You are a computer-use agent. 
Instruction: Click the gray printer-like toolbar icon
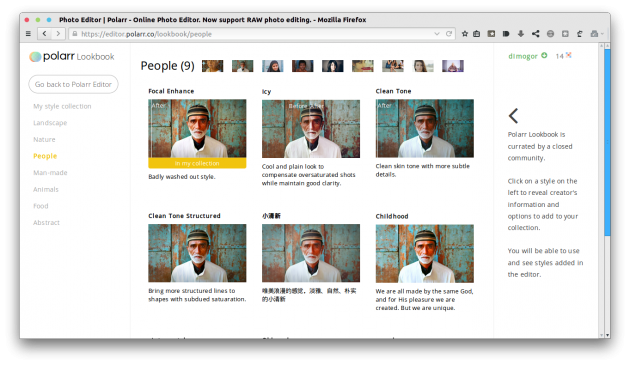coord(594,34)
